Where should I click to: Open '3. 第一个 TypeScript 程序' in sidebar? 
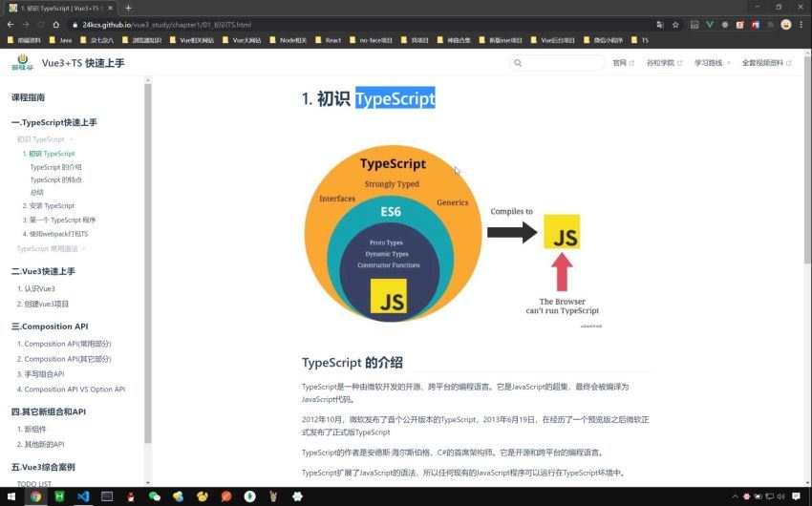59,220
